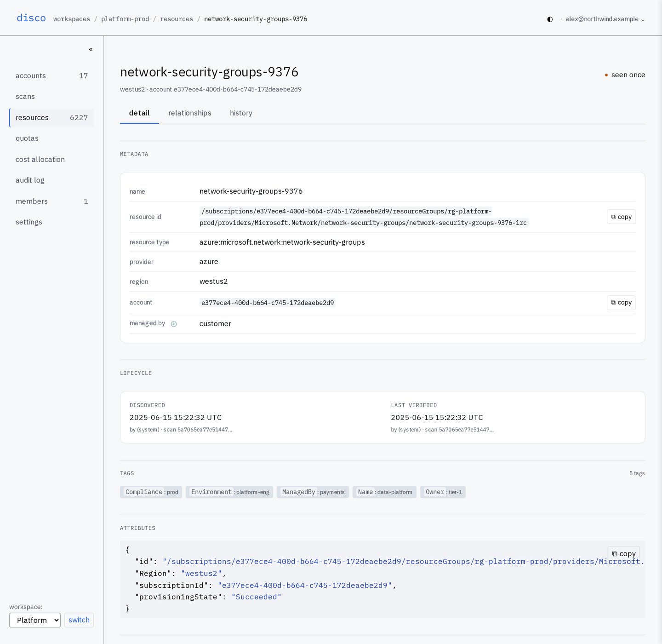Open the workspace Platform dropdown
662x644 pixels.
tap(35, 620)
